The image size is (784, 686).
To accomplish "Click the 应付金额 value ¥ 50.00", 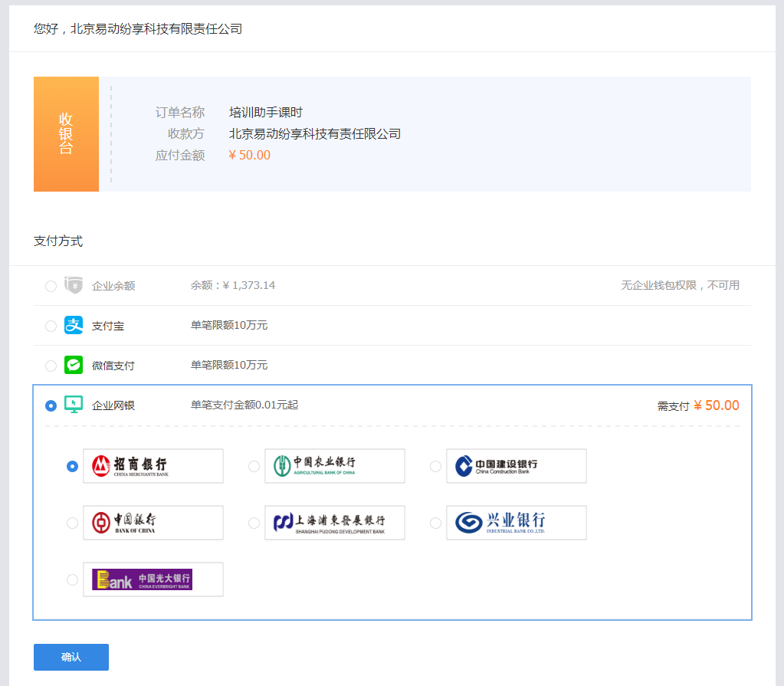I will 250,155.
